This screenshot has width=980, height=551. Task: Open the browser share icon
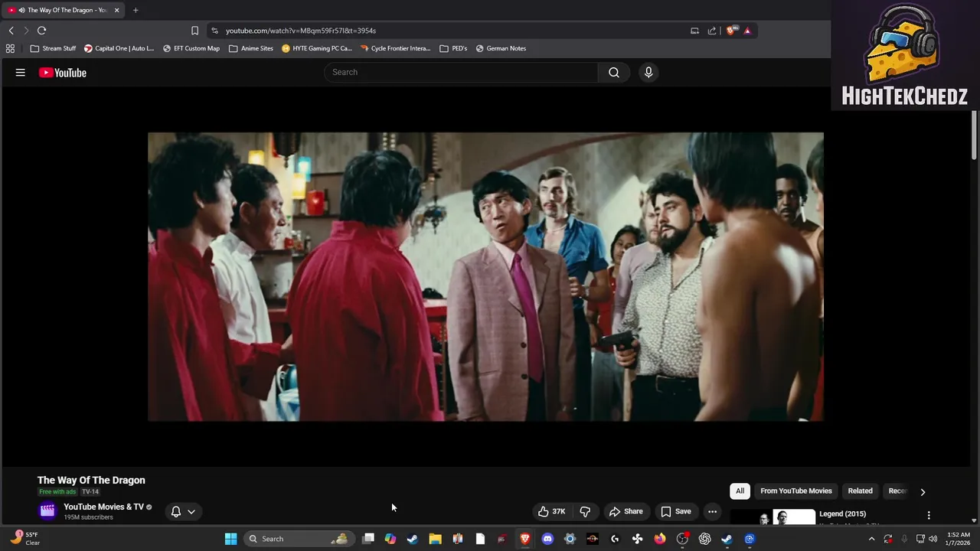coord(712,31)
